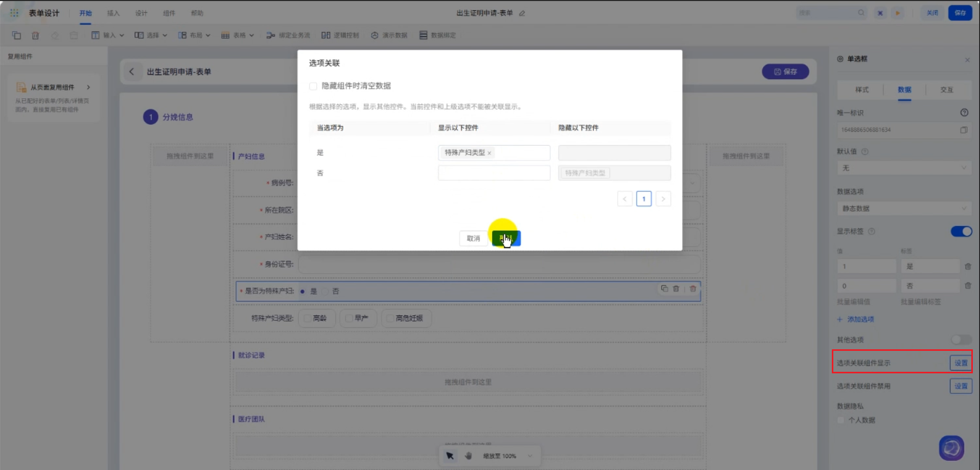The width and height of the screenshot is (980, 470).
Task: Select the hand pan tool at the bottom
Action: click(x=468, y=456)
